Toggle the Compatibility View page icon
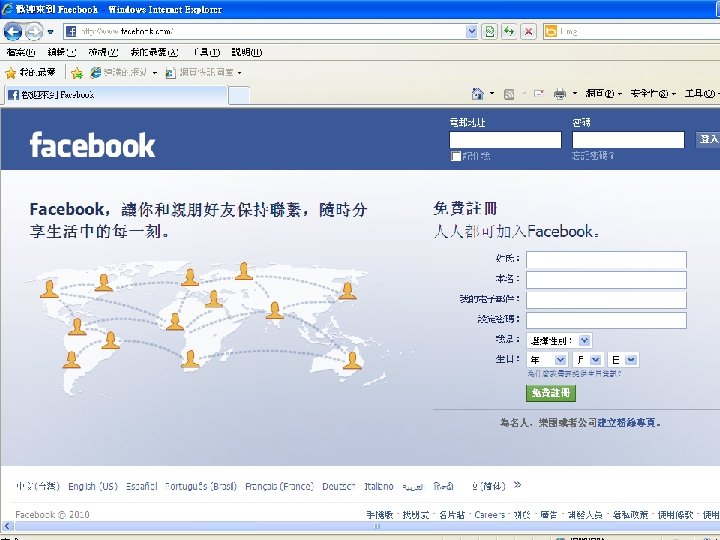 tap(489, 32)
